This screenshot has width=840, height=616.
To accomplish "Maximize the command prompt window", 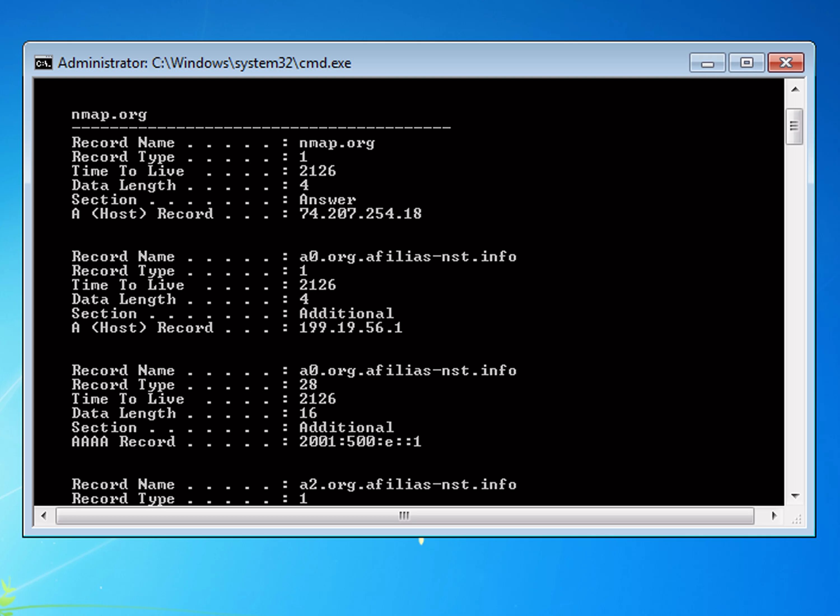I will point(746,63).
